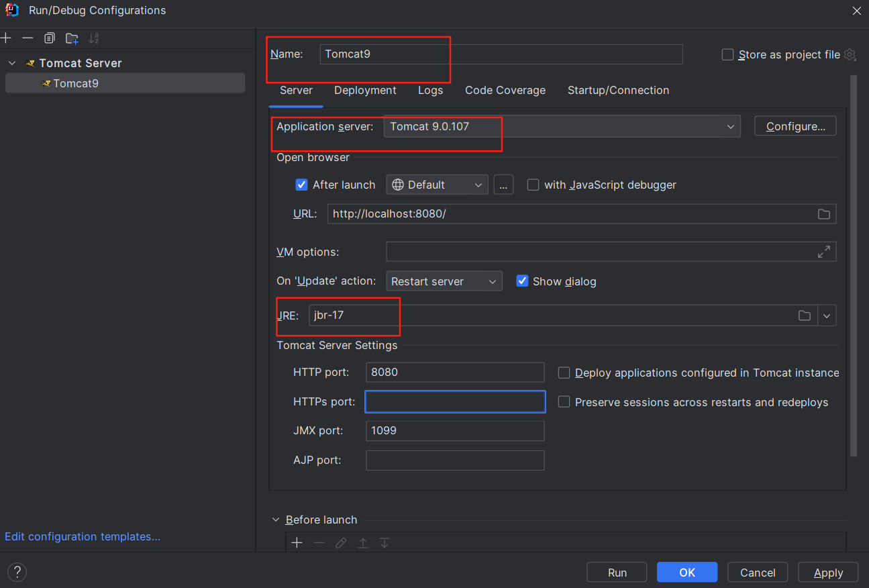Edit Before launch task pencil icon
Viewport: 869px width, 588px height.
coord(341,542)
